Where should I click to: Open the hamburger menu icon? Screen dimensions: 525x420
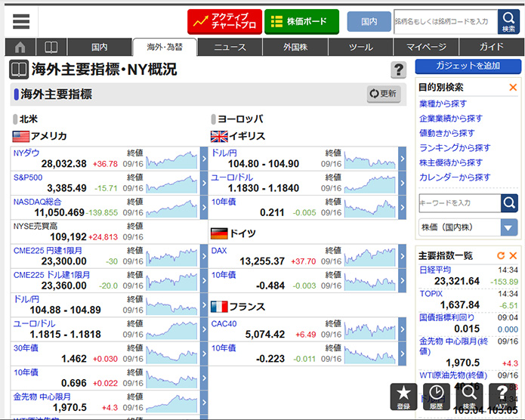coord(21,21)
